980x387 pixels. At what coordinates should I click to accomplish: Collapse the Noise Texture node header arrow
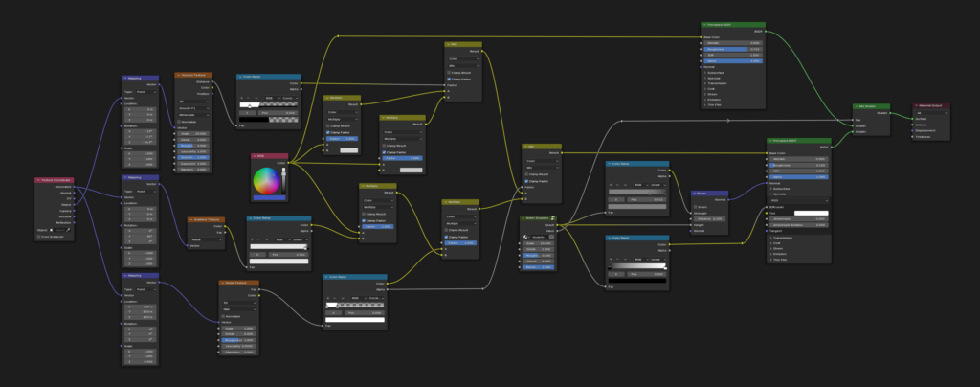click(223, 283)
